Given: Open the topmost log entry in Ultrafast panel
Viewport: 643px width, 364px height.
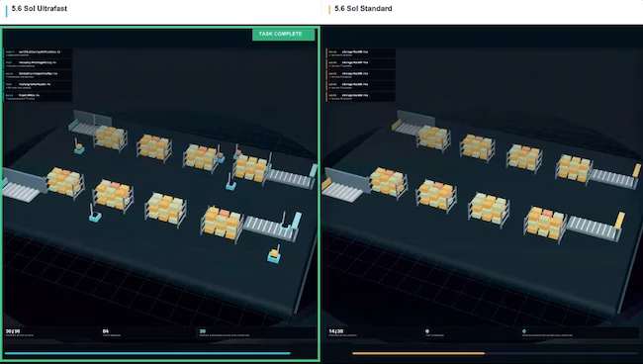Looking at the screenshot, I should tap(39, 53).
